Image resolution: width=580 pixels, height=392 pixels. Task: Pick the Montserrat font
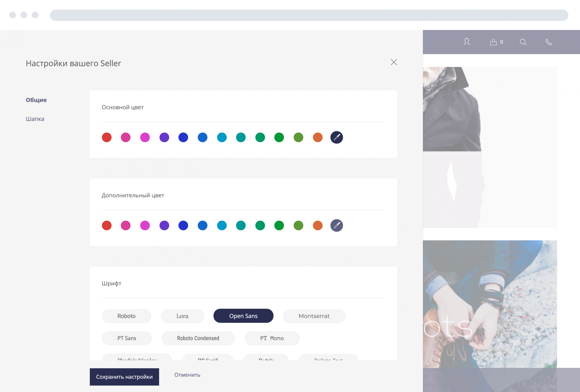pyautogui.click(x=314, y=316)
